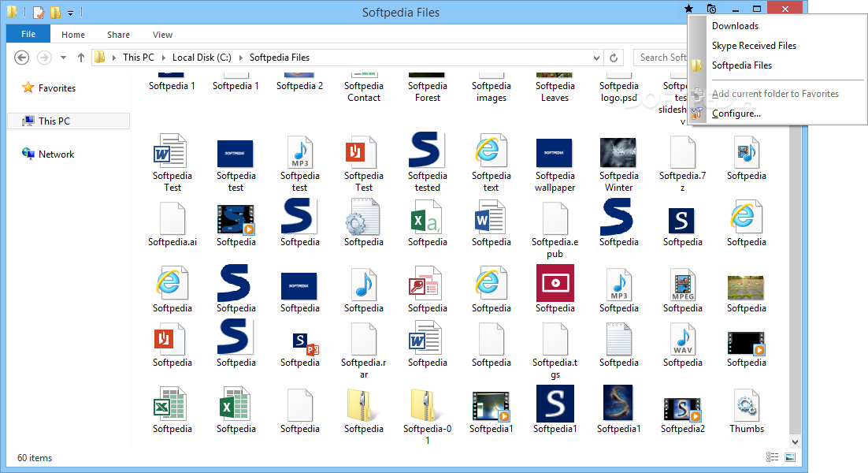Select the red video player Softpedia file
Image resolution: width=868 pixels, height=473 pixels.
555,289
